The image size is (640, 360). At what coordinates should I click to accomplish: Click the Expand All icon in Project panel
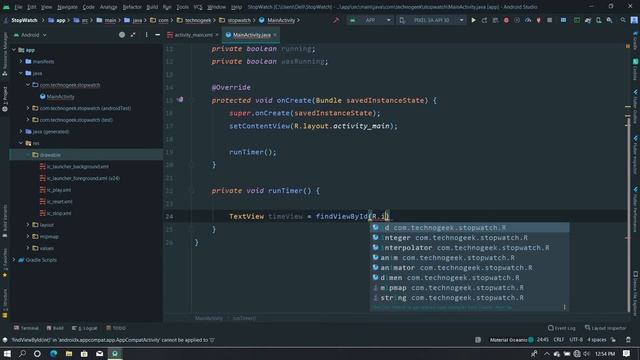point(133,35)
